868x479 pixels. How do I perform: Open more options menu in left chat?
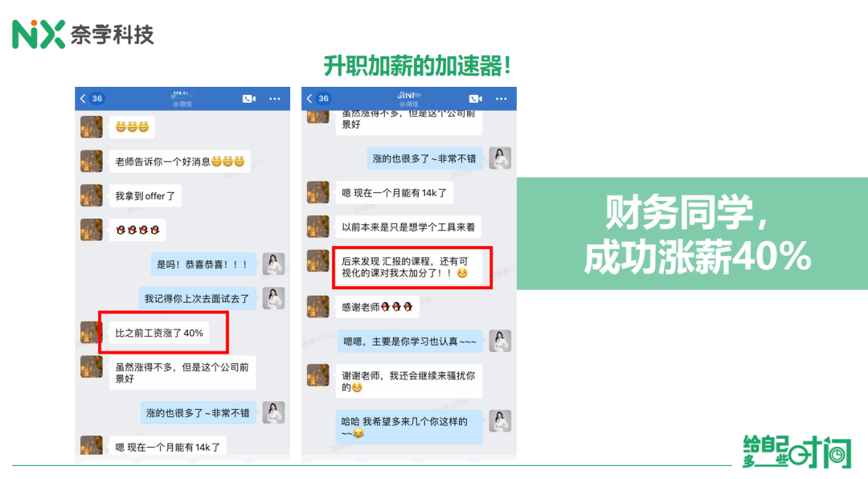(275, 99)
